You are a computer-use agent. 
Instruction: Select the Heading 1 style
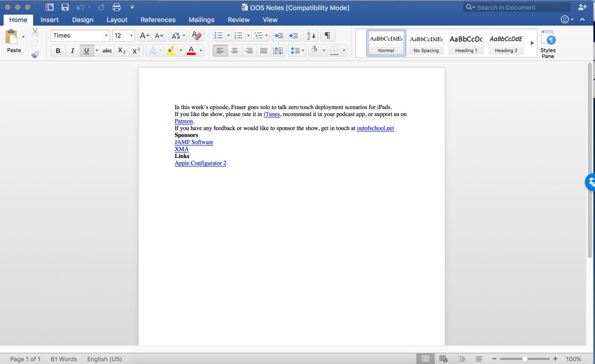pyautogui.click(x=466, y=43)
